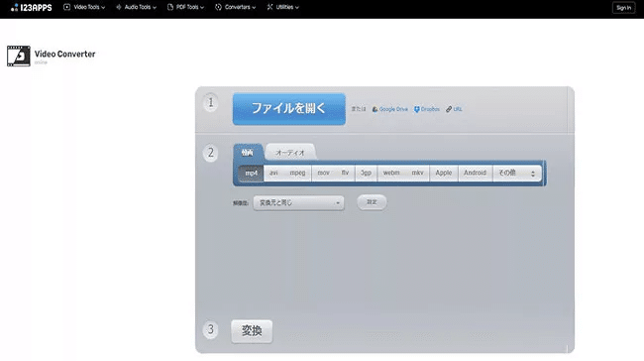Open the Audio Tools menu

click(136, 7)
